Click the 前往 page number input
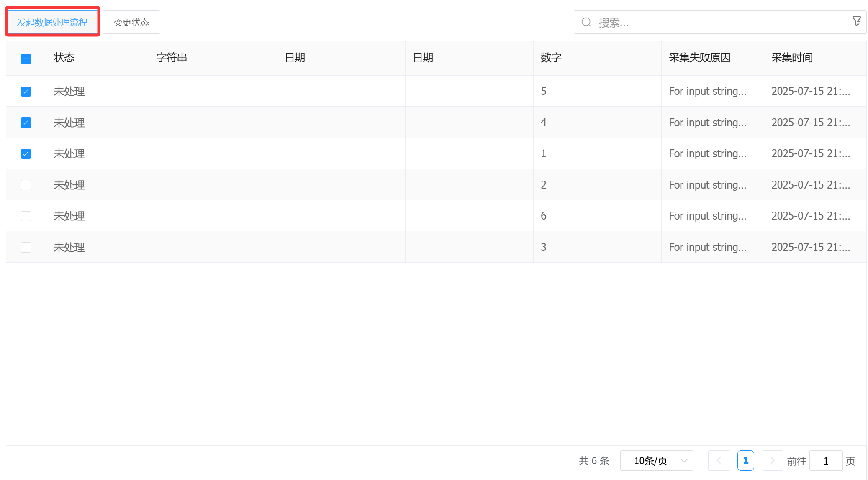The image size is (868, 480). click(x=826, y=460)
